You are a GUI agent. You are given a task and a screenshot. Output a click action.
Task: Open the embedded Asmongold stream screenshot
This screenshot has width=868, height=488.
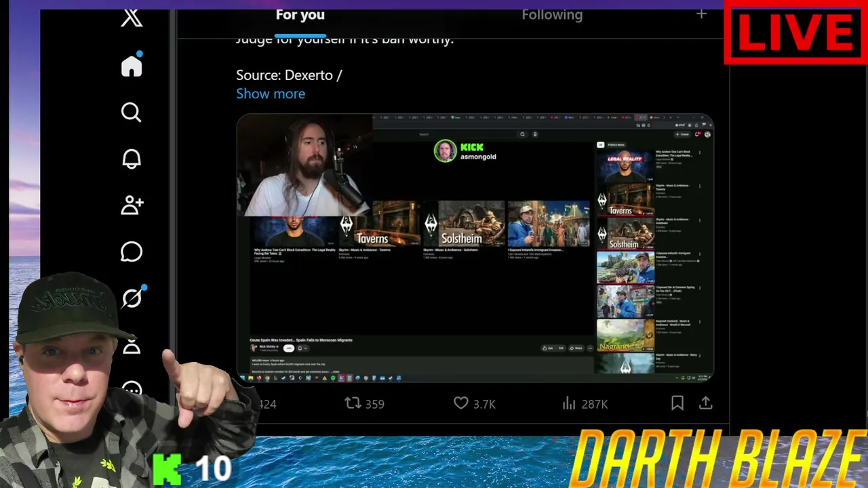[475, 247]
